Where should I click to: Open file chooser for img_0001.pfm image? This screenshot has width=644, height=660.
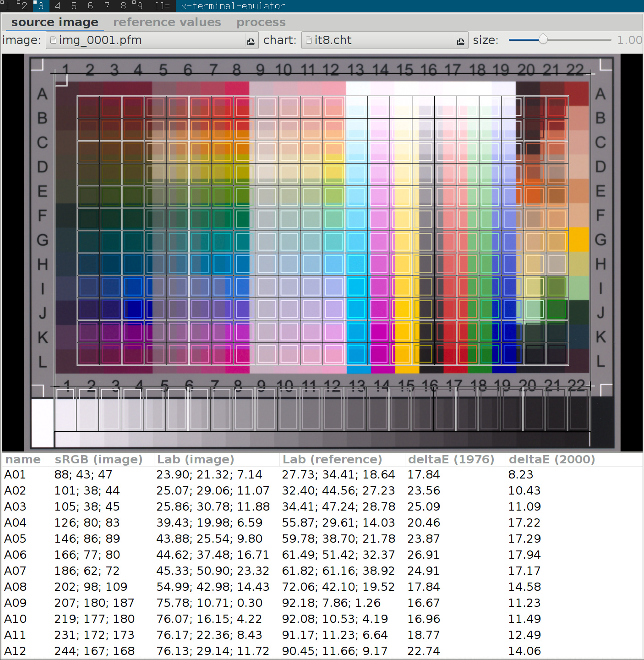coord(153,40)
